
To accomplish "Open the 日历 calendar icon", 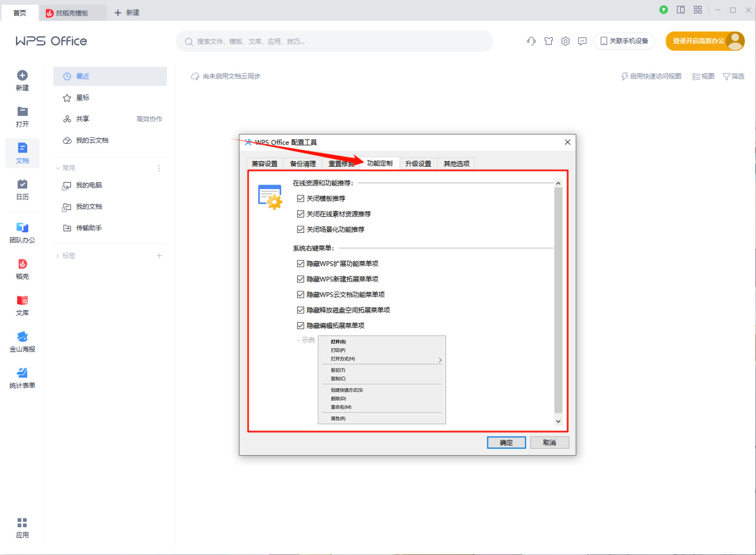I will (x=22, y=184).
